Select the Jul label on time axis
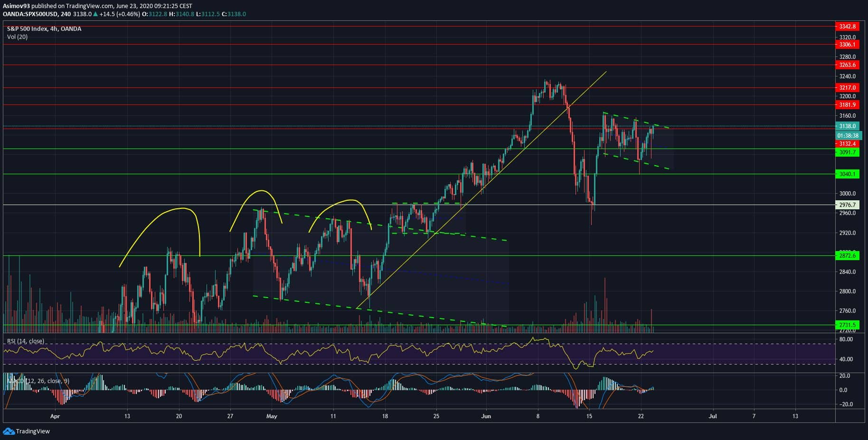Screen dimensions: 868x440 coord(712,416)
